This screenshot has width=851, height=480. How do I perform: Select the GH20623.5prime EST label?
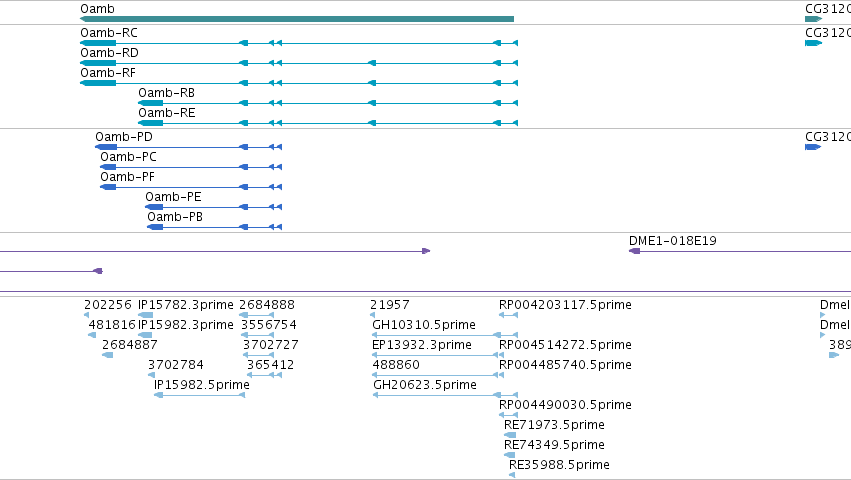(x=425, y=385)
